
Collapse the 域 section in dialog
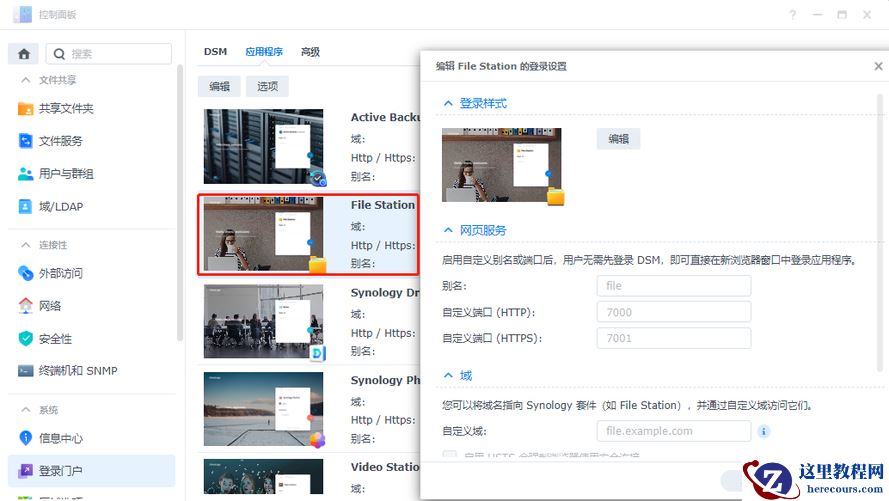[448, 375]
